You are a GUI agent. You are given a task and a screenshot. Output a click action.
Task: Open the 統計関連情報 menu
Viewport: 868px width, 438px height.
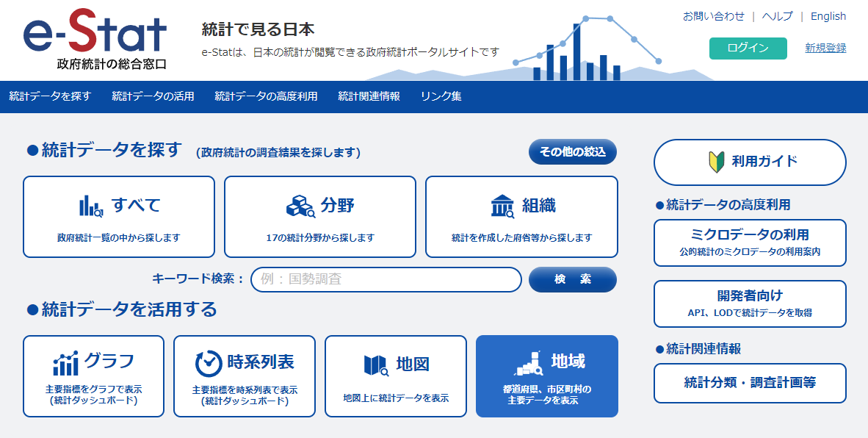point(369,96)
